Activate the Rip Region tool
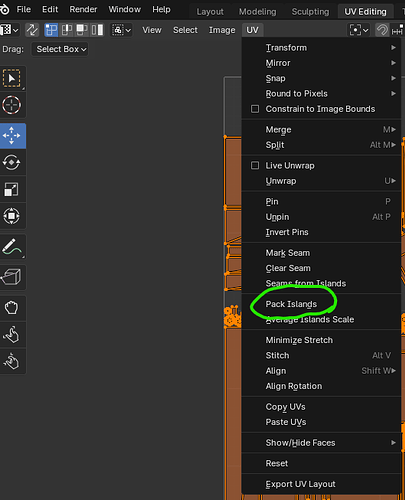The height and width of the screenshot is (500, 405). (x=12, y=277)
